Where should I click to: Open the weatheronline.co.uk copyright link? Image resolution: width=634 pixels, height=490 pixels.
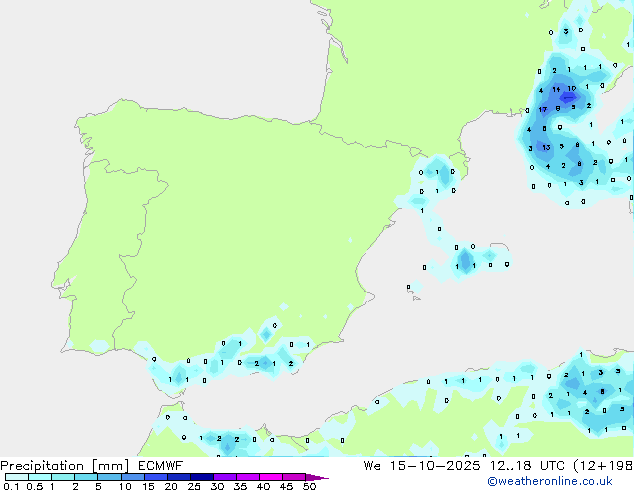[550, 481]
